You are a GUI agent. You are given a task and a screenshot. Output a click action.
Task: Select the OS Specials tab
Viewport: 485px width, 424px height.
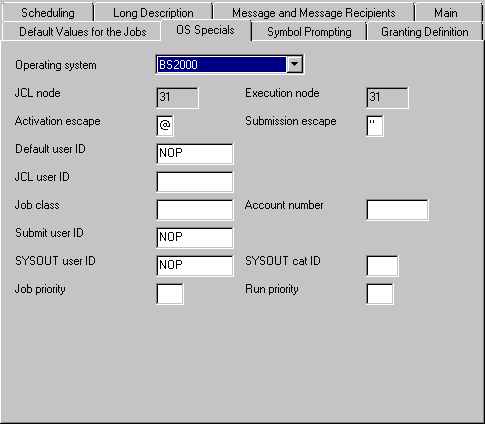tap(205, 30)
